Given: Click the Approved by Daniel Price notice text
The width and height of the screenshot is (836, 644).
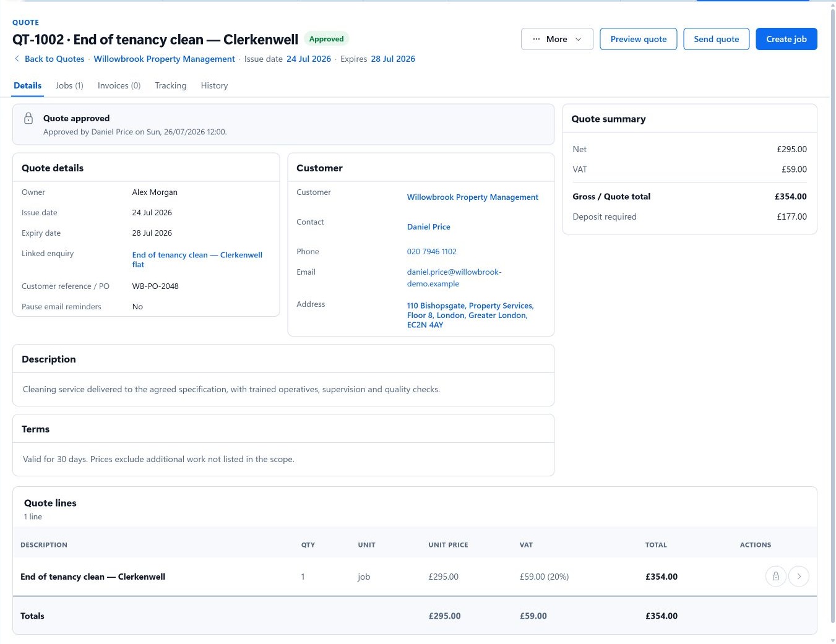Looking at the screenshot, I should click(135, 132).
